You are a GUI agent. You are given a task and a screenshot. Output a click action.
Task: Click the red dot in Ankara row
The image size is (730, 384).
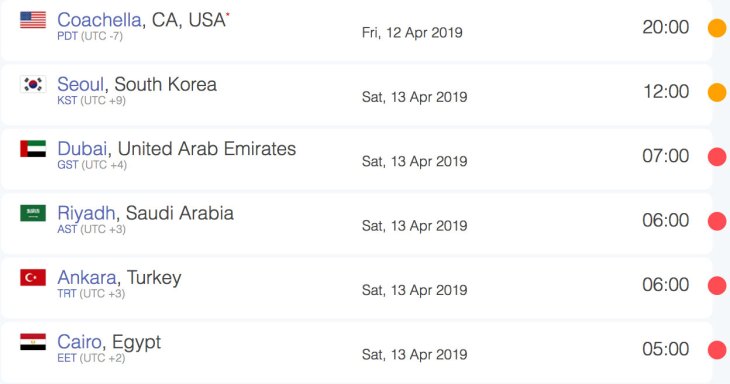click(717, 285)
